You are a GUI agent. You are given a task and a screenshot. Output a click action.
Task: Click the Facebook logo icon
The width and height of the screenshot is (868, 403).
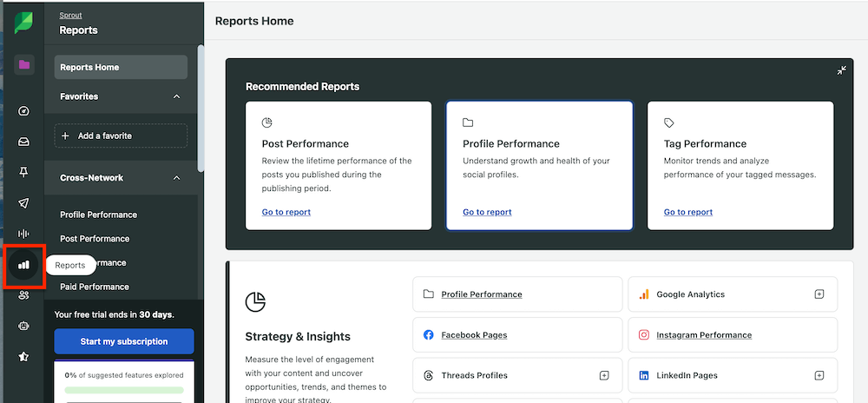(x=428, y=335)
